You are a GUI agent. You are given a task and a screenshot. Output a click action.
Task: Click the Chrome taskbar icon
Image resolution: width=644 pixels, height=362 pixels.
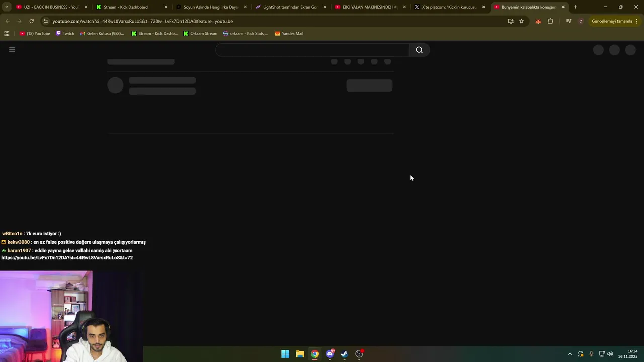315,354
